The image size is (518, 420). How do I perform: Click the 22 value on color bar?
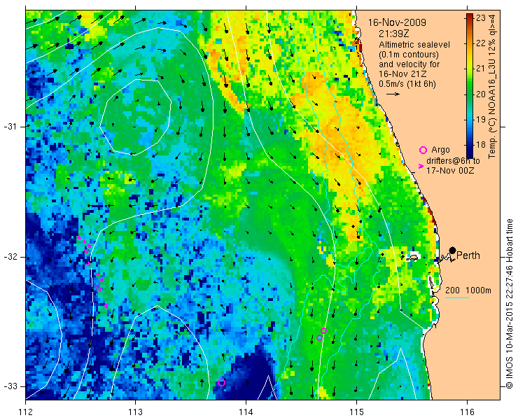(x=481, y=43)
